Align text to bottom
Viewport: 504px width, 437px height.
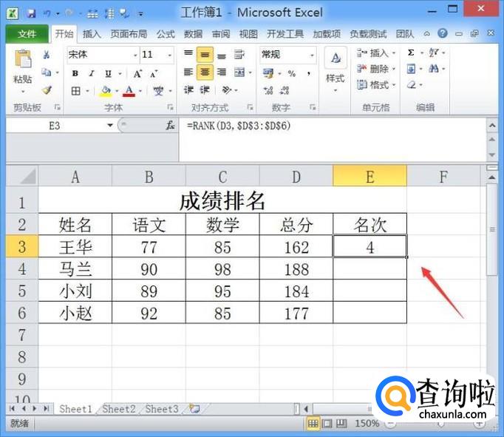(222, 55)
